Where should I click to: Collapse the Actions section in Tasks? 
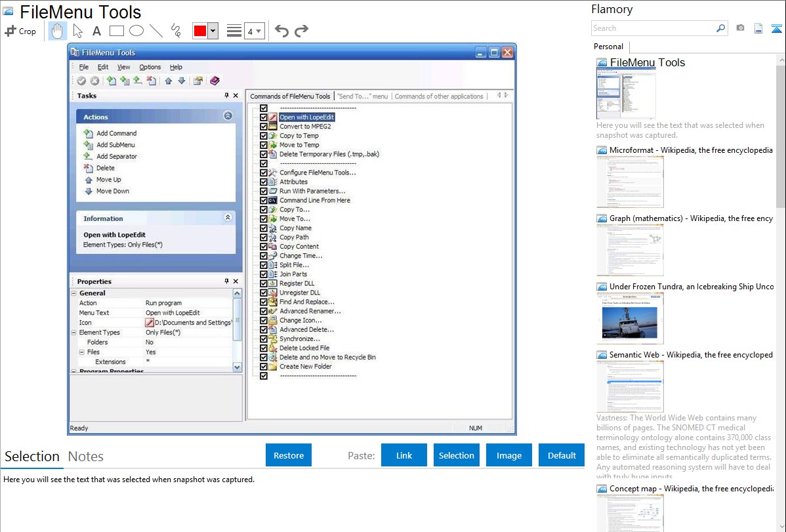click(228, 116)
